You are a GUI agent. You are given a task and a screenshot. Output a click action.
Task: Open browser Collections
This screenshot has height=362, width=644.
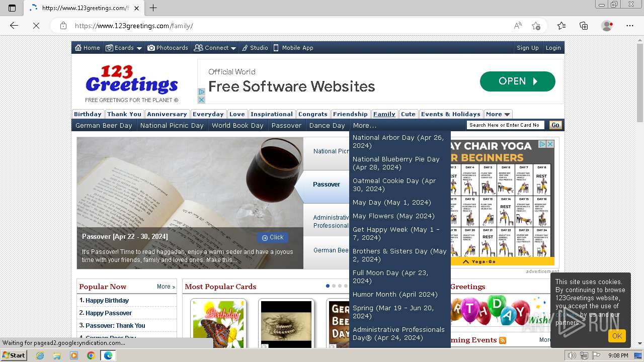(x=584, y=26)
